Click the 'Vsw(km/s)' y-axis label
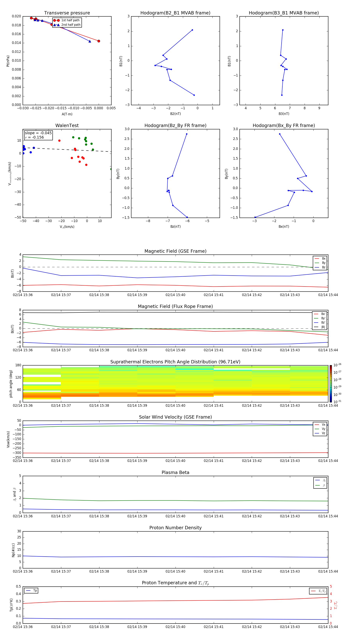 8,439
